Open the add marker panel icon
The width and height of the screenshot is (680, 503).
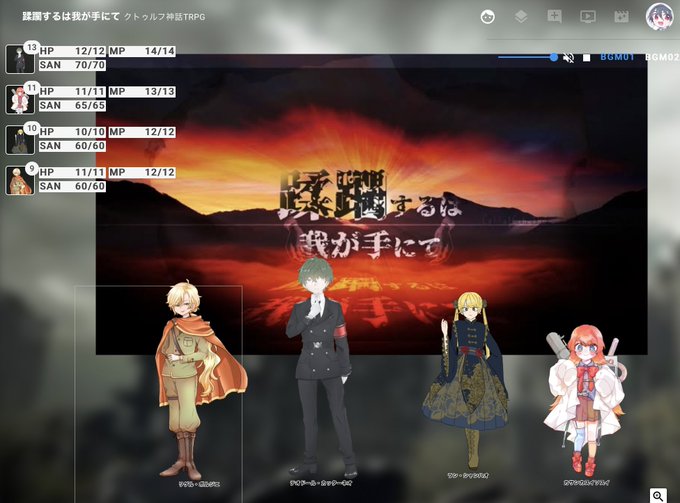coord(554,17)
